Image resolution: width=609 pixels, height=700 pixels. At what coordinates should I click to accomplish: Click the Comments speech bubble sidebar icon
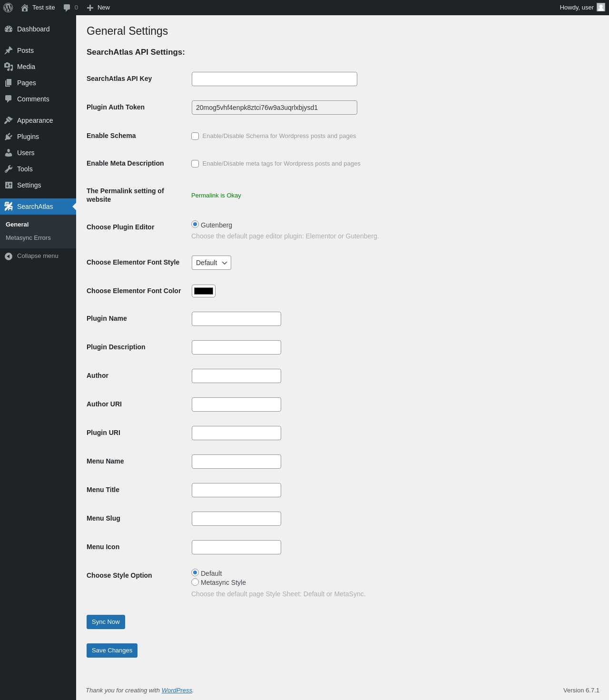coord(9,99)
